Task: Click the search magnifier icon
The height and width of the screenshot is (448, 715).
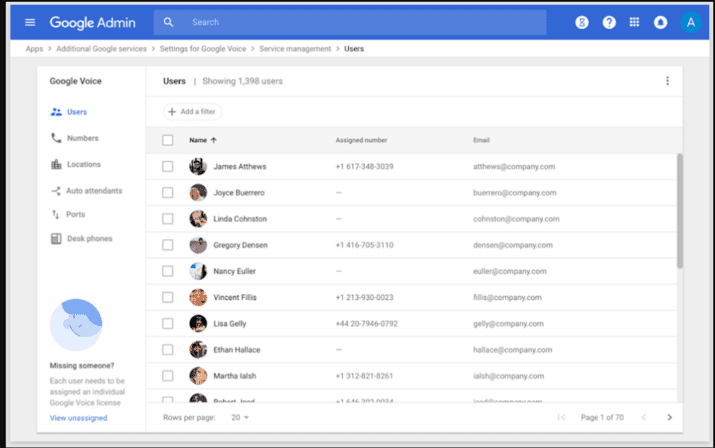Action: (168, 22)
